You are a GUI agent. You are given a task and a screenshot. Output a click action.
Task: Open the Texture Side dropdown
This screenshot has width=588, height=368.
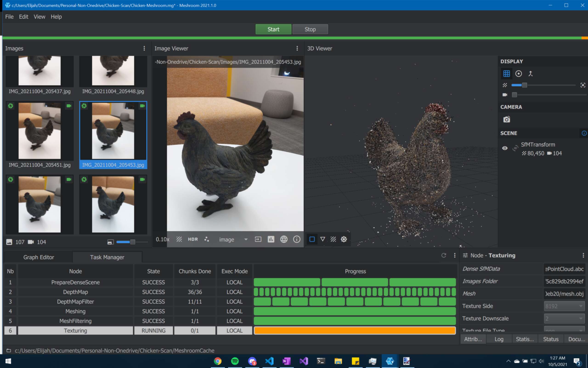(564, 306)
